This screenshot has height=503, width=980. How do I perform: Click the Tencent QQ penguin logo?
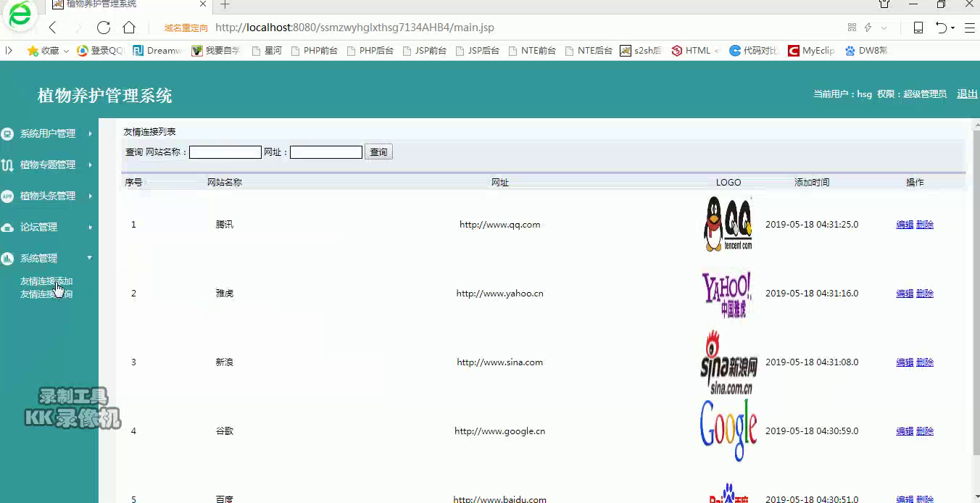coord(728,224)
